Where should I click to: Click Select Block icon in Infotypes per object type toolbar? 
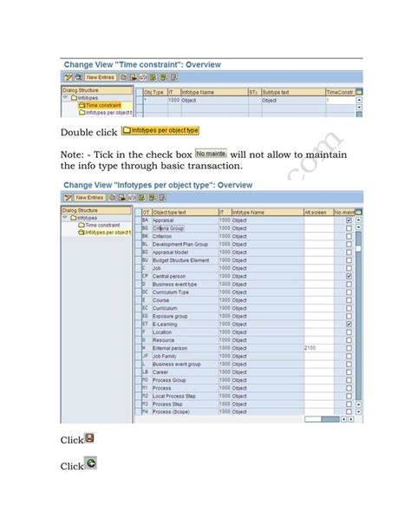153,198
